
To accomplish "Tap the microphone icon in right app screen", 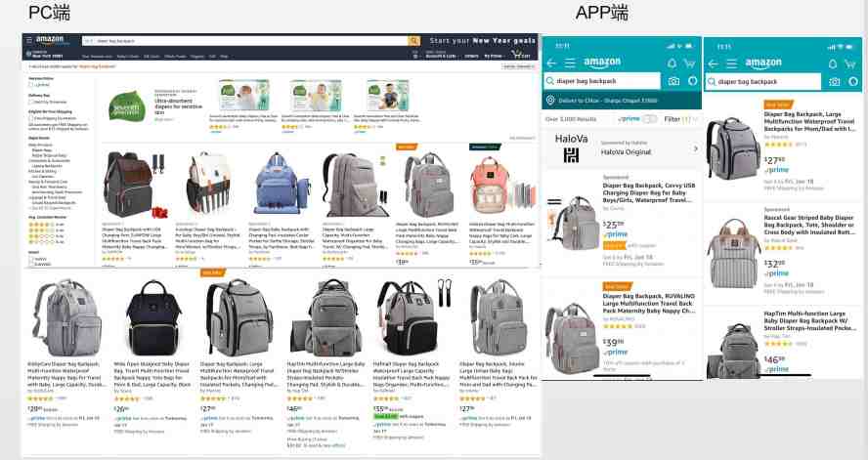I will [x=853, y=82].
